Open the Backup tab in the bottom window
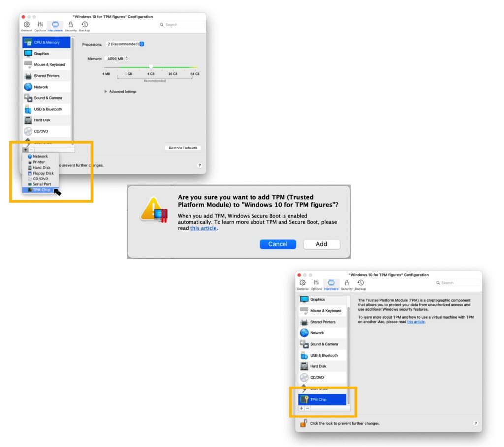Image resolution: width=504 pixels, height=447 pixels. tap(361, 285)
